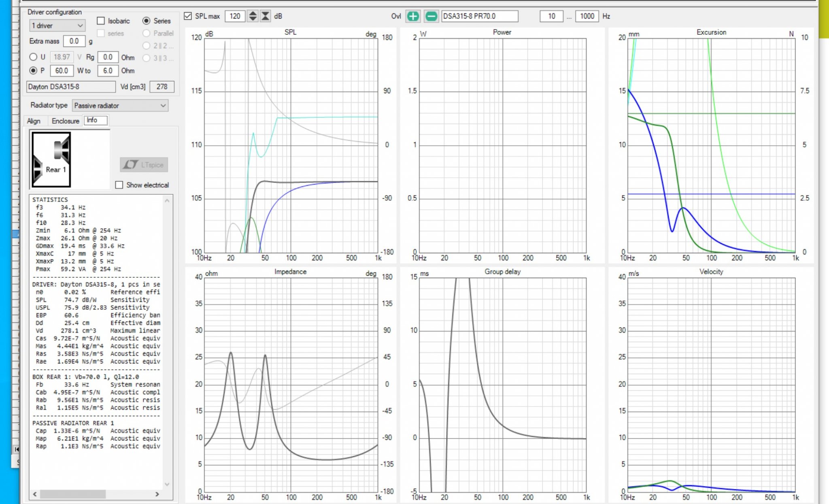Viewport: 829px width, 504px height.
Task: Click the horizontal scrollbar left arrow
Action: click(x=35, y=494)
